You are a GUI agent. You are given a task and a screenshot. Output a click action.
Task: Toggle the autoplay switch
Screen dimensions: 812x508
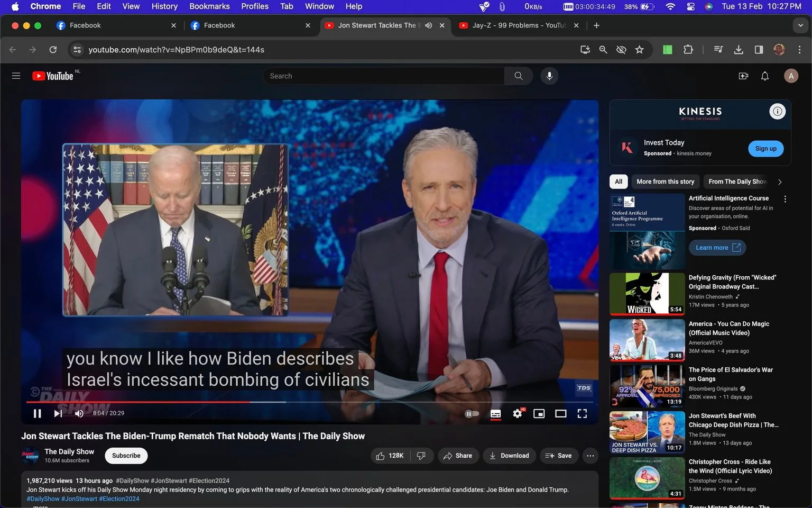(x=472, y=414)
